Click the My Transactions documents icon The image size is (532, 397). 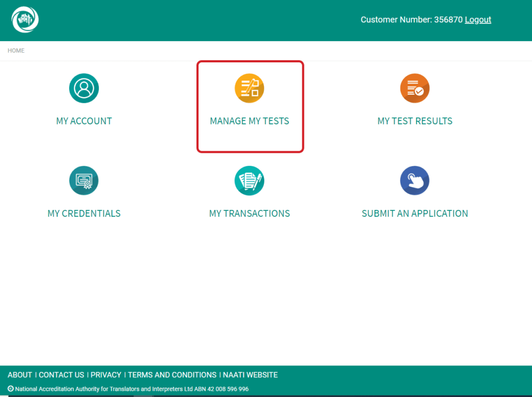(249, 181)
